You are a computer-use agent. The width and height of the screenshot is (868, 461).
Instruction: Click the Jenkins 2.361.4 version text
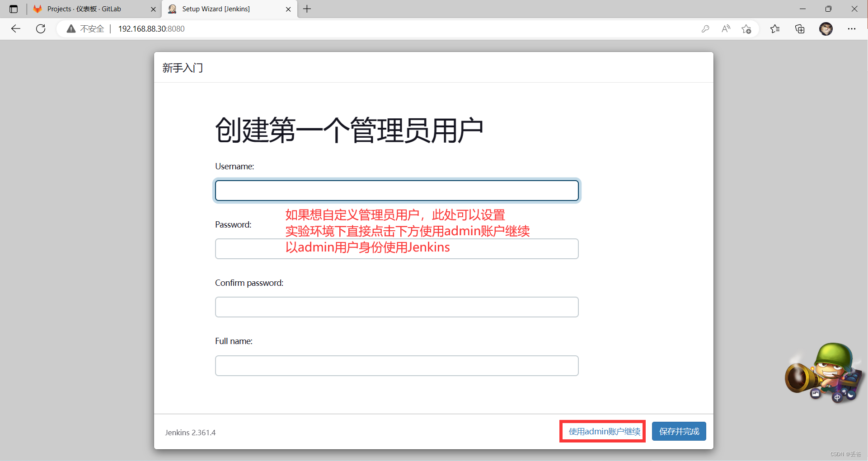[x=190, y=433]
